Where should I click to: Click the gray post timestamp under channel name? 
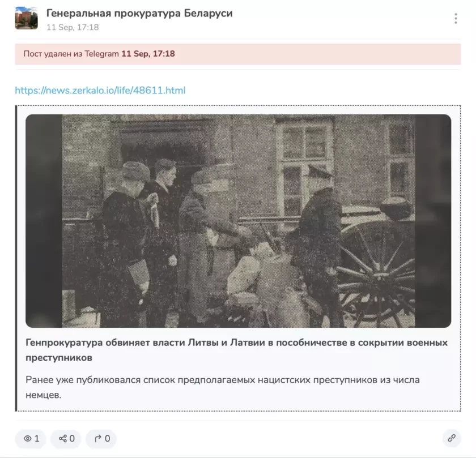[x=73, y=27]
